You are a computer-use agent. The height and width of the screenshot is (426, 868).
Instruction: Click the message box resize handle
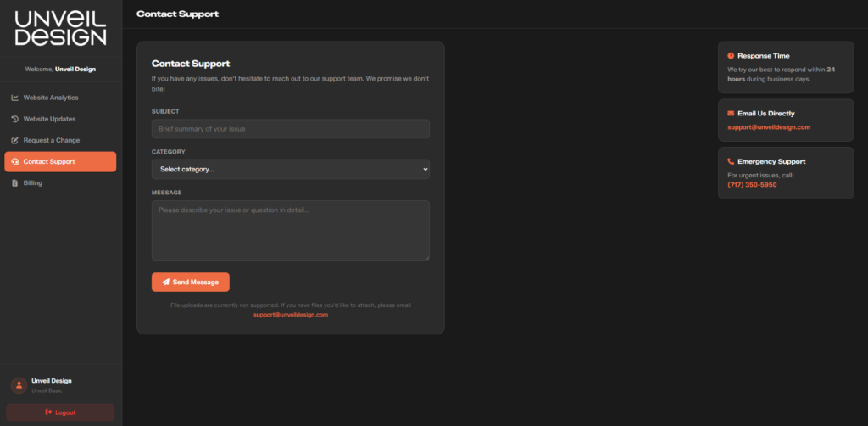coord(426,257)
